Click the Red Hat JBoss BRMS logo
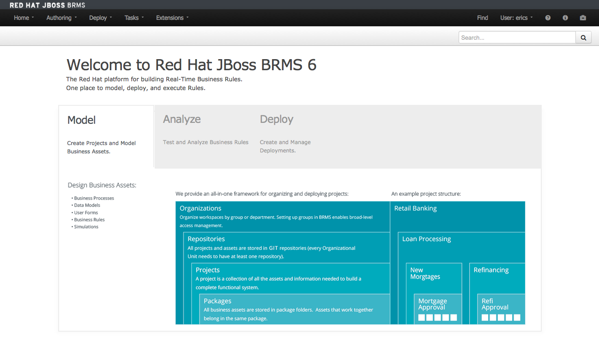Screen dimensions: 599x364 pos(47,5)
